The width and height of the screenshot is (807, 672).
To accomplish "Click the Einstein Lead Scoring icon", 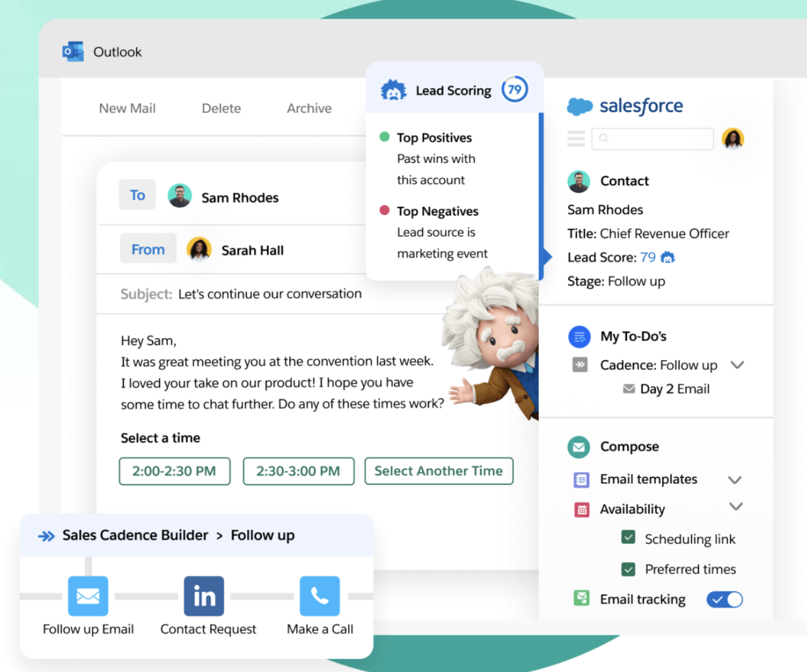I will coord(393,90).
